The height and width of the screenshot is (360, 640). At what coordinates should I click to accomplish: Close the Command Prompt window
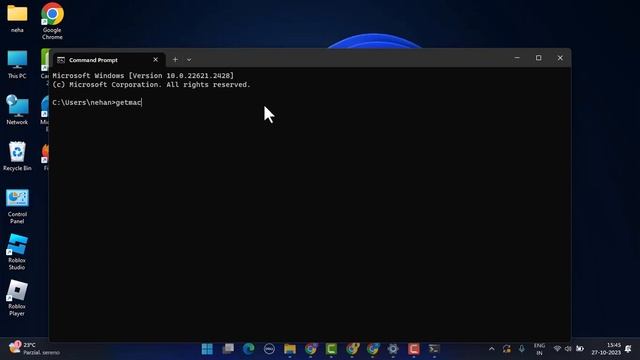point(560,58)
